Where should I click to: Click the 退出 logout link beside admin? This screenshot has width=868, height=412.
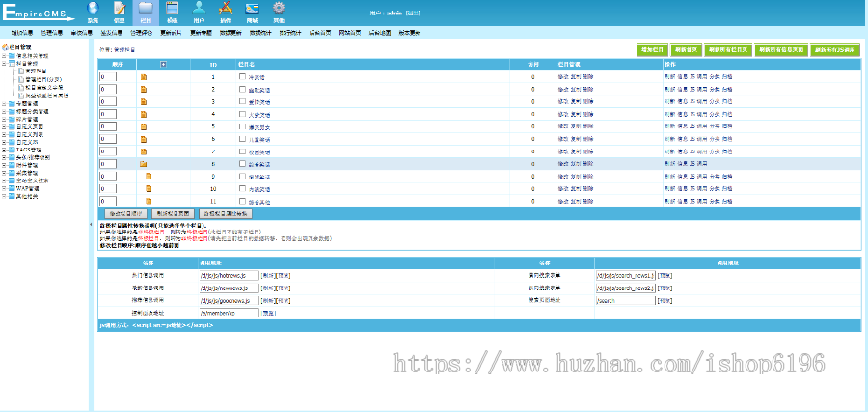tap(413, 13)
